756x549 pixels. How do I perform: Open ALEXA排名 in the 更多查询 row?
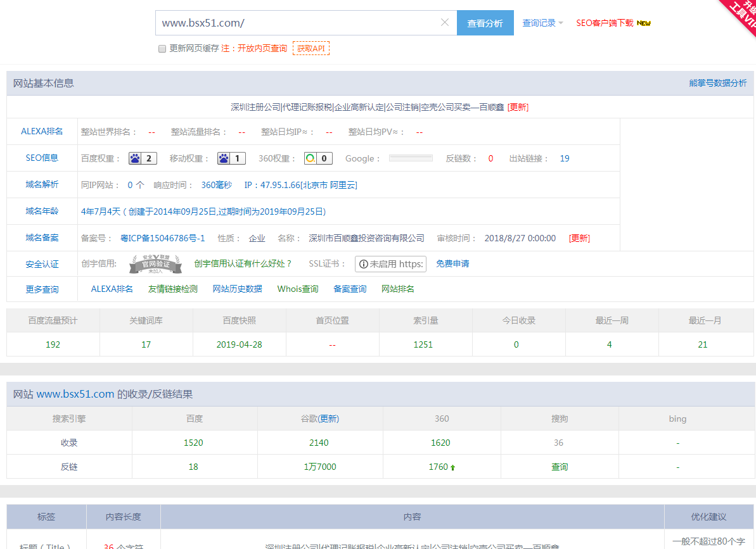(x=112, y=289)
